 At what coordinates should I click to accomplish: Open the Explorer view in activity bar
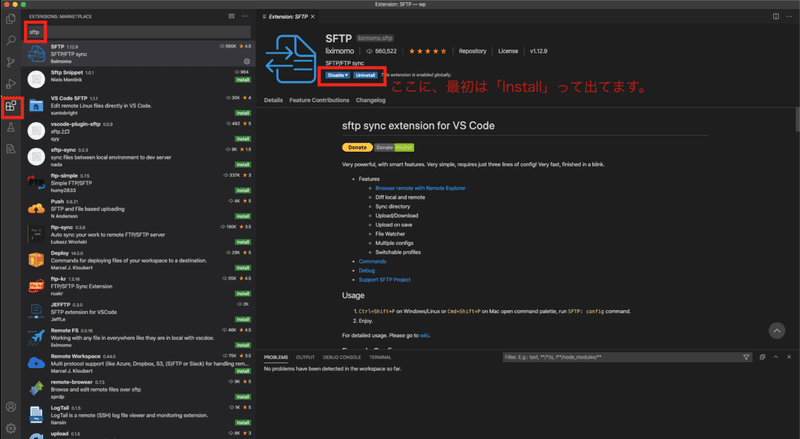[x=11, y=19]
